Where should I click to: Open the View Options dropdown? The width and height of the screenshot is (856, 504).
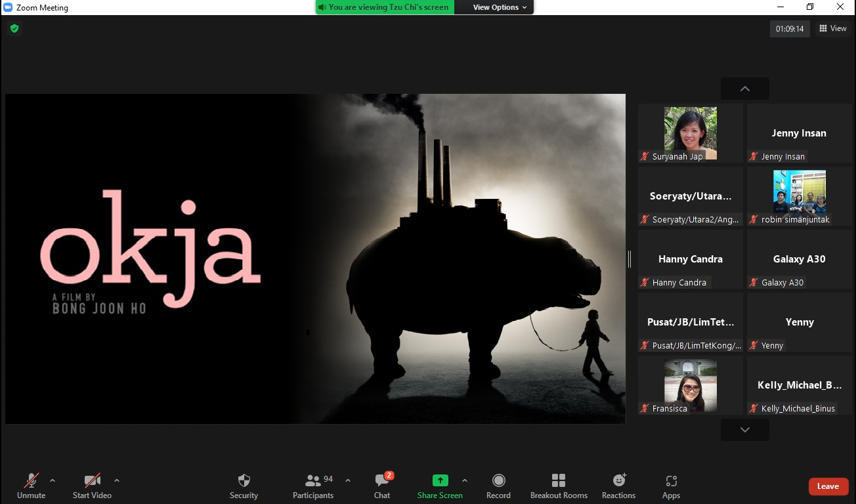[x=500, y=7]
